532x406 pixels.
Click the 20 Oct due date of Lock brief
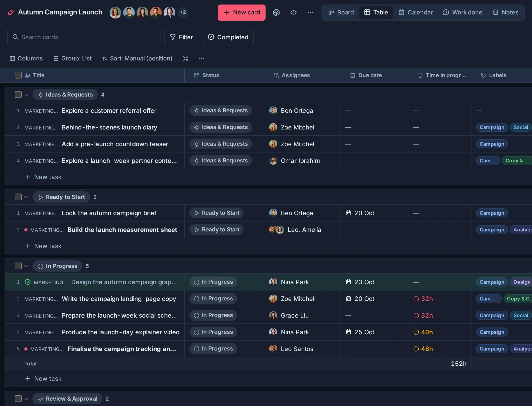coord(360,213)
